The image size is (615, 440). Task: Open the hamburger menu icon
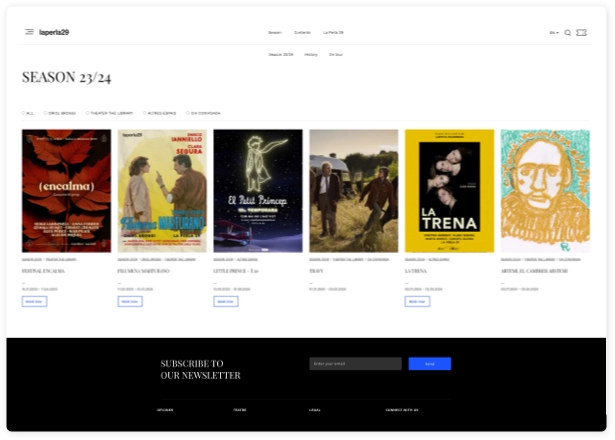point(29,32)
